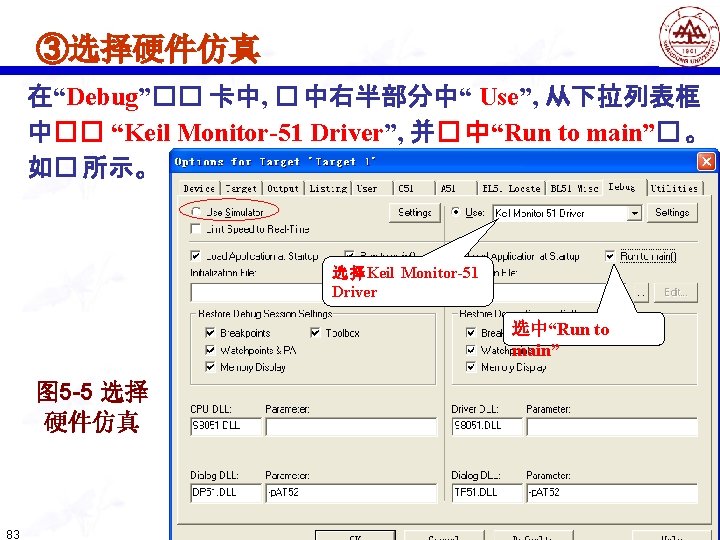The image size is (720, 540).
Task: Click the browse '...' button near Edit
Action: [642, 292]
